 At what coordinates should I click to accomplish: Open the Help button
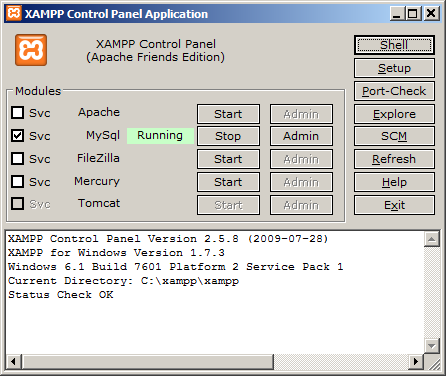click(394, 182)
